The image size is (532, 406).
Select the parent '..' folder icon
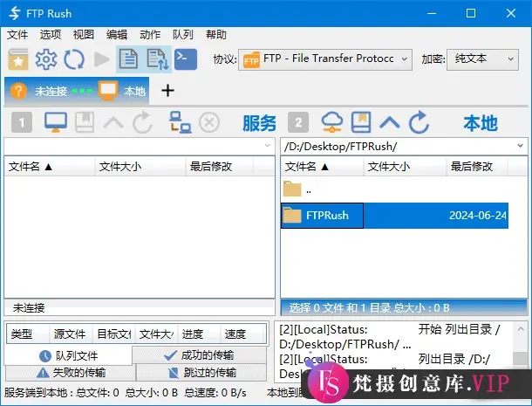292,189
